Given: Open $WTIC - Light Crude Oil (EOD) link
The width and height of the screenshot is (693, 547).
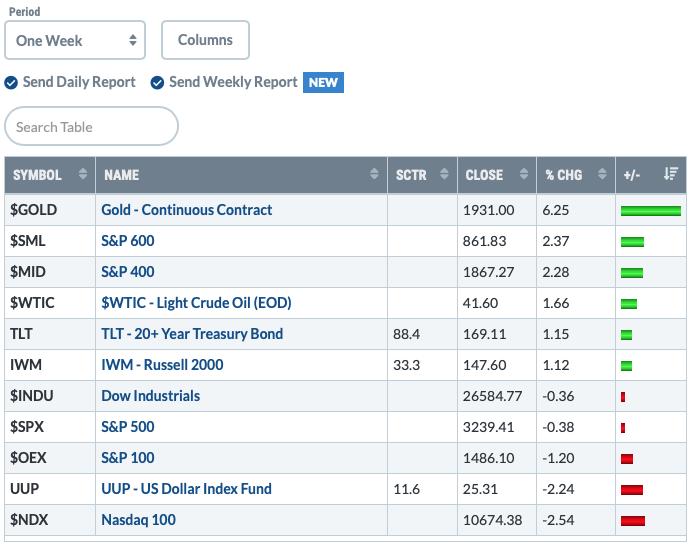Looking at the screenshot, I should pos(196,303).
